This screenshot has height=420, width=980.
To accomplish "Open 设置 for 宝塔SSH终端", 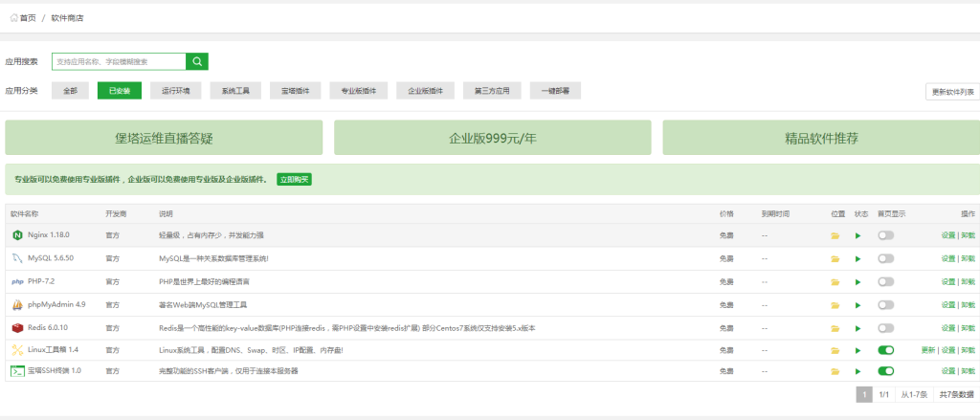I will 948,371.
